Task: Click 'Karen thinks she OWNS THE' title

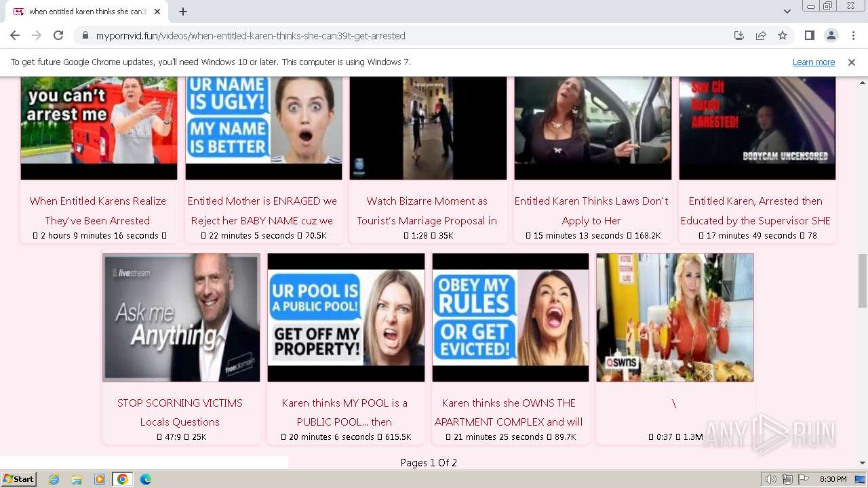Action: [509, 412]
